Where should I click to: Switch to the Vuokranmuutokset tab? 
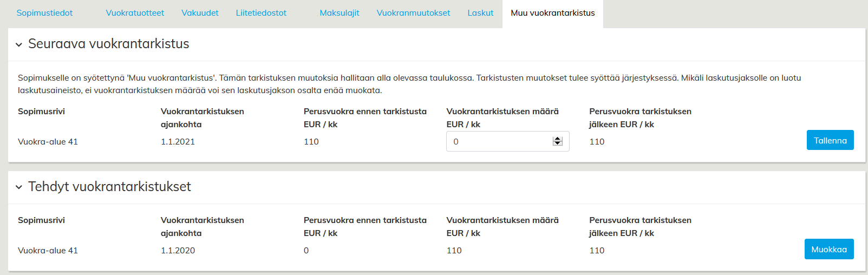[x=413, y=13]
